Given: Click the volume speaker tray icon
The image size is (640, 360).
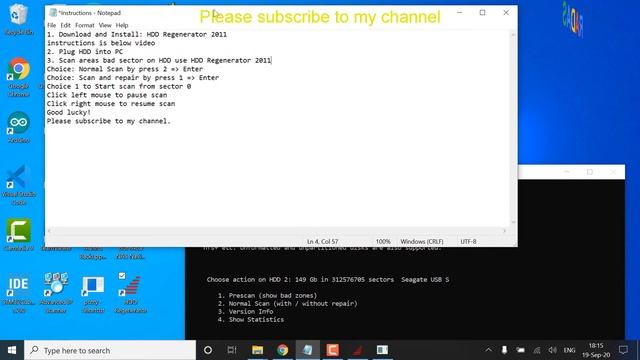Looking at the screenshot, I should click(x=553, y=350).
